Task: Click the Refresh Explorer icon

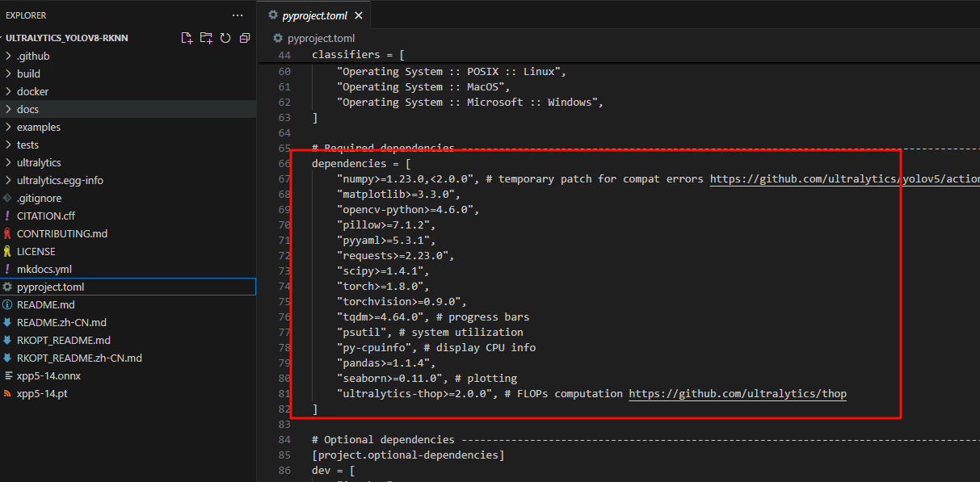Action: point(225,38)
